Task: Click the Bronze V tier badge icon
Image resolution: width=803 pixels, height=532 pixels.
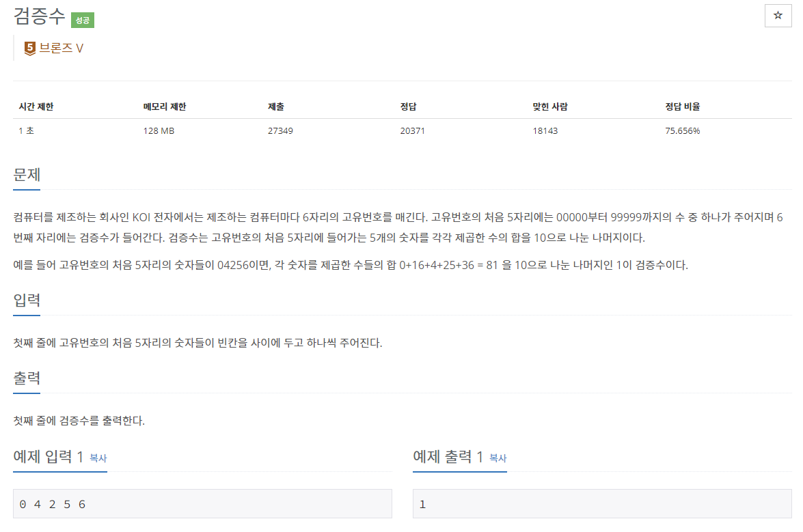Action: point(29,48)
